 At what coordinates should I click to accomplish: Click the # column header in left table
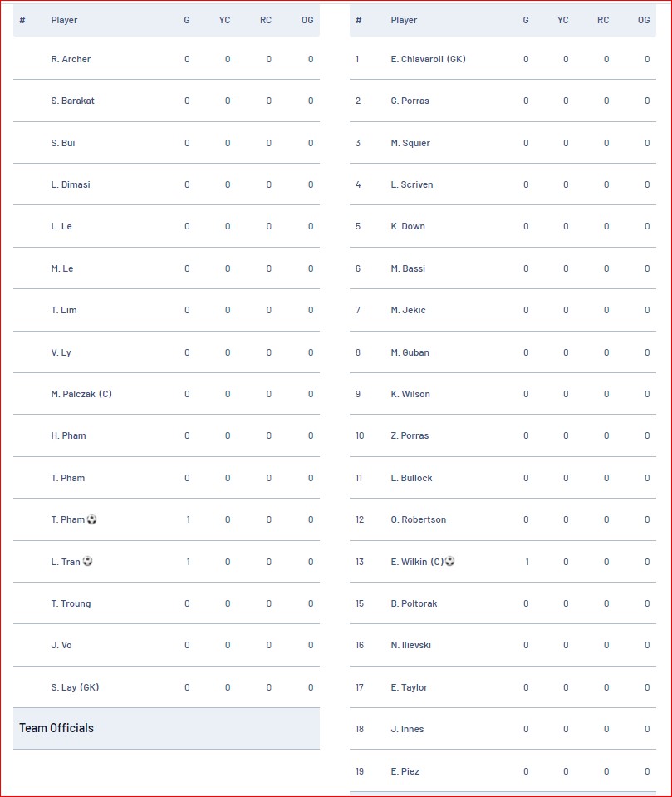22,20
